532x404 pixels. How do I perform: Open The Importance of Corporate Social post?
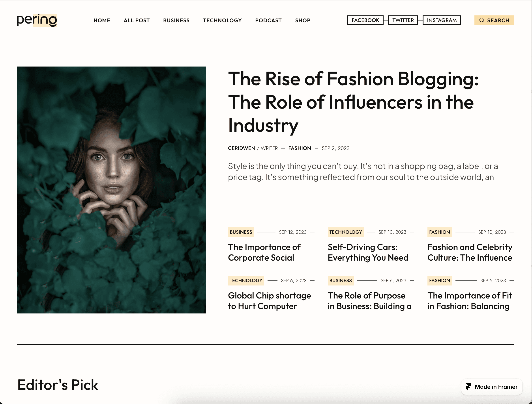[264, 252]
